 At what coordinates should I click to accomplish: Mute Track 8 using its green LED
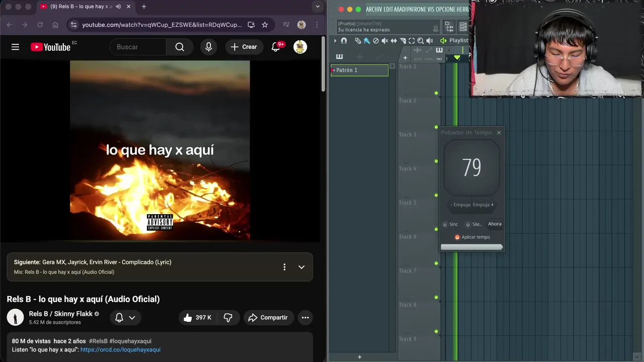(436, 332)
